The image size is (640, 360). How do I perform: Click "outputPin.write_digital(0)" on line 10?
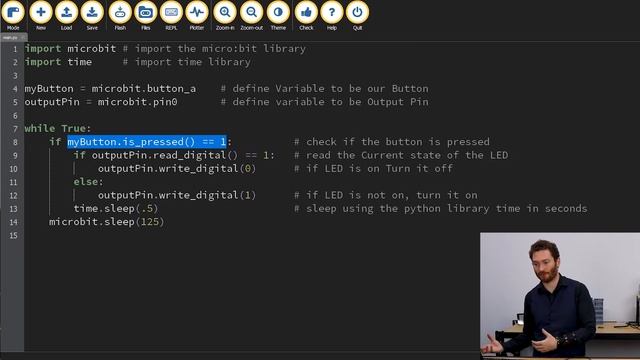pos(177,169)
